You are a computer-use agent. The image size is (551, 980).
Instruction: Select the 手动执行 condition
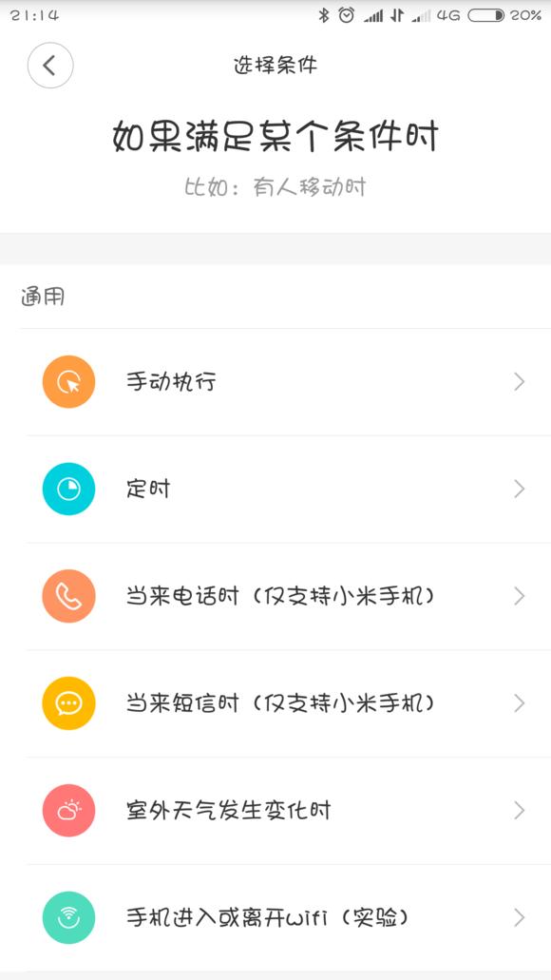pyautogui.click(x=173, y=381)
